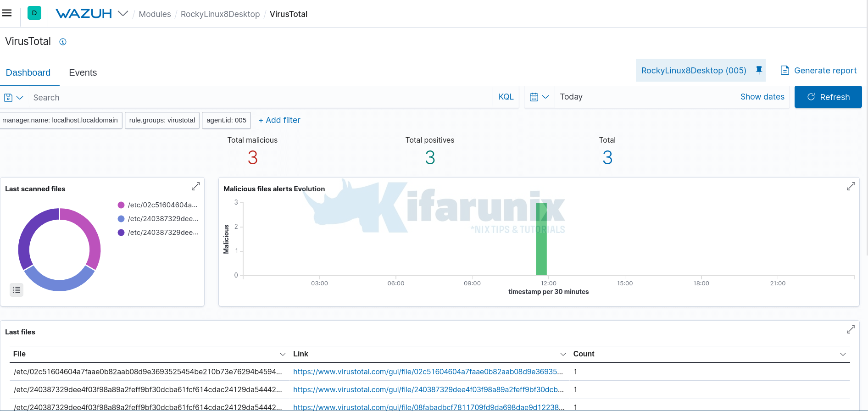This screenshot has height=411, width=868.
Task: Click Total malicious value 3
Action: (x=253, y=158)
